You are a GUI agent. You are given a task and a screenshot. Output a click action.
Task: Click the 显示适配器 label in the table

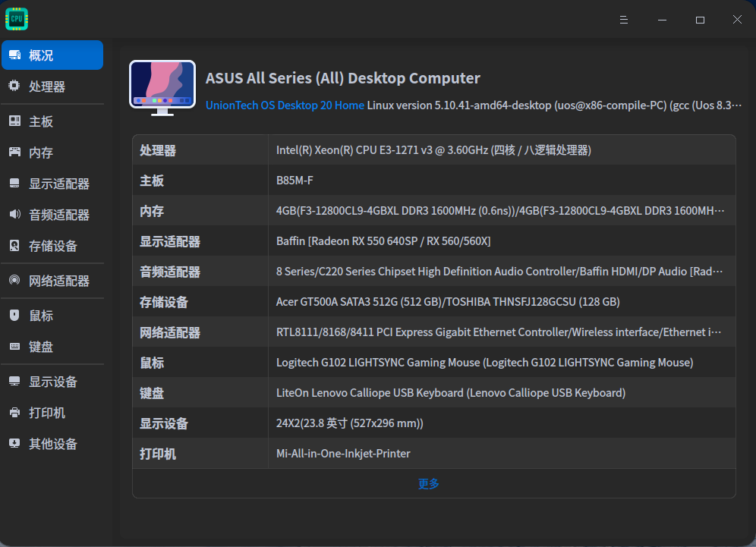(x=170, y=241)
